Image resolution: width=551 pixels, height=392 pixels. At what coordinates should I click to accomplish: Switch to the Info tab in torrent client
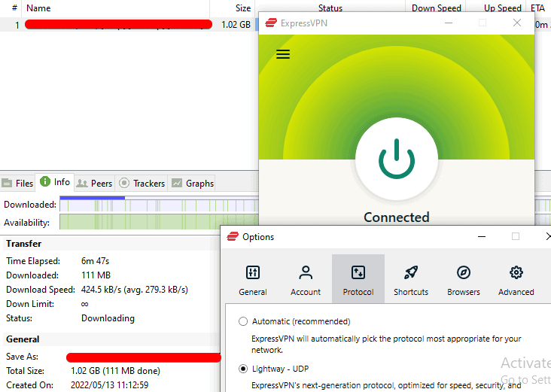click(x=55, y=182)
